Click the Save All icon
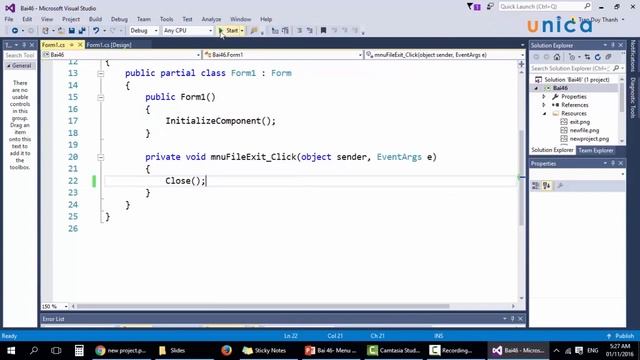 pos(82,31)
